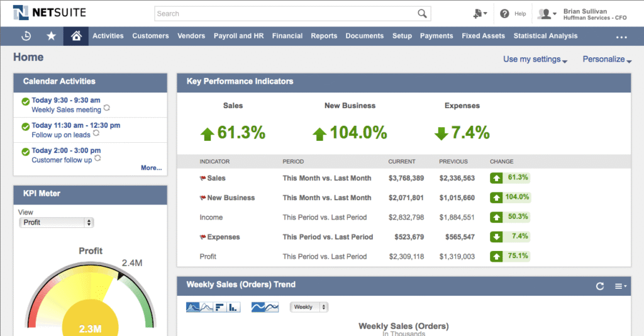Toggle completion check for Follow up on leads

click(25, 126)
